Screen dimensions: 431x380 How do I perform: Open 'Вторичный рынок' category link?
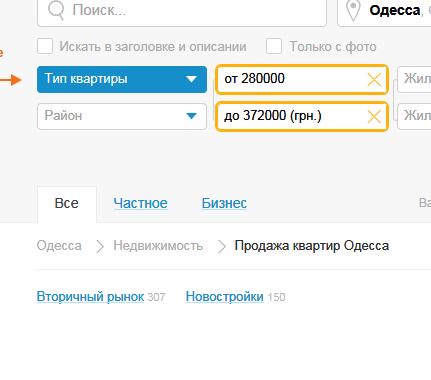tap(90, 297)
